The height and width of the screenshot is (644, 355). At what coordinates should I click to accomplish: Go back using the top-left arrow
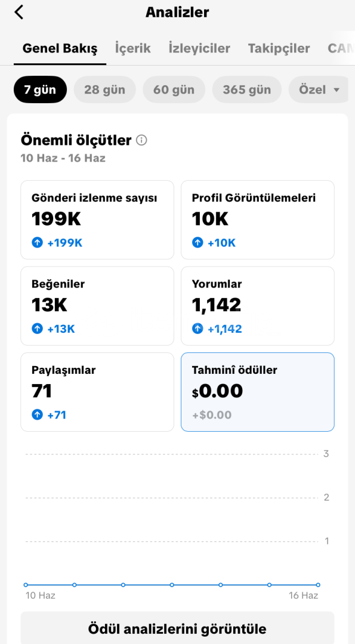click(x=19, y=13)
